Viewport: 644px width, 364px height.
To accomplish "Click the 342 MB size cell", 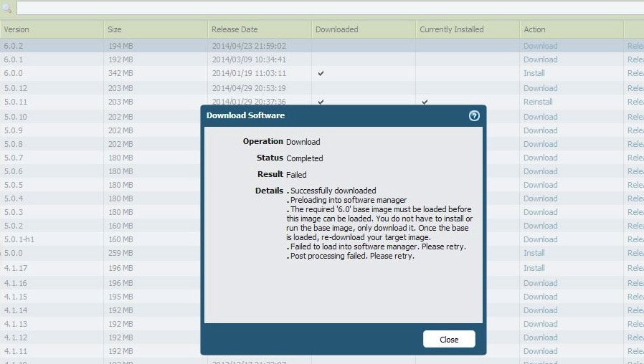I will pos(120,73).
